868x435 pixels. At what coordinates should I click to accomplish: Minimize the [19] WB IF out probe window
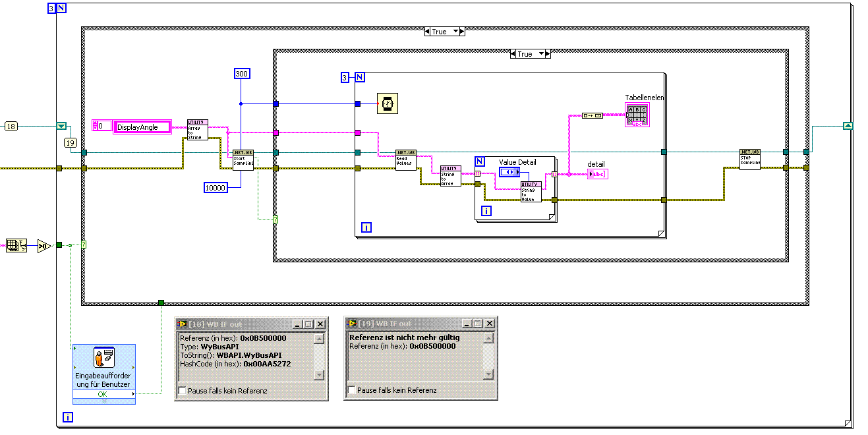coord(467,324)
